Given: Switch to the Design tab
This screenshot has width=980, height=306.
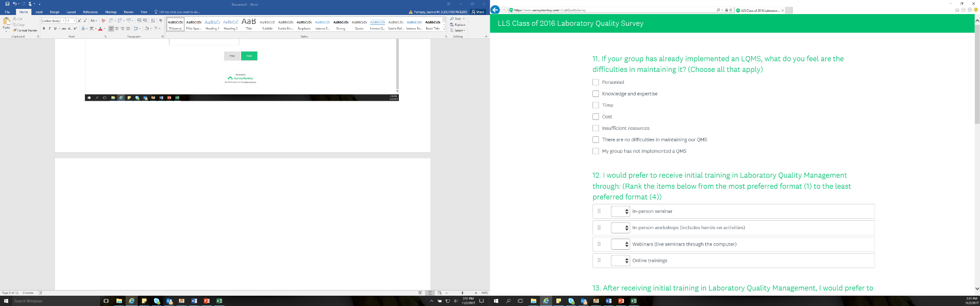Looking at the screenshot, I should [x=54, y=12].
